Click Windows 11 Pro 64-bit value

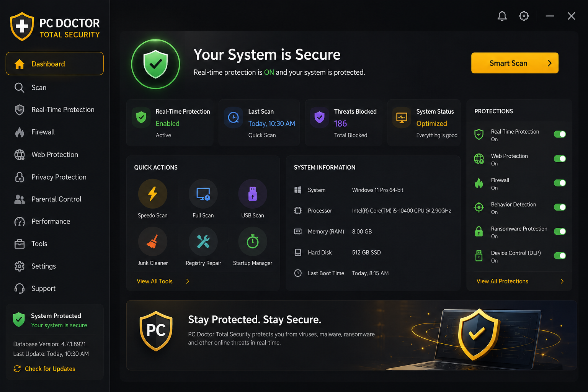(x=377, y=190)
